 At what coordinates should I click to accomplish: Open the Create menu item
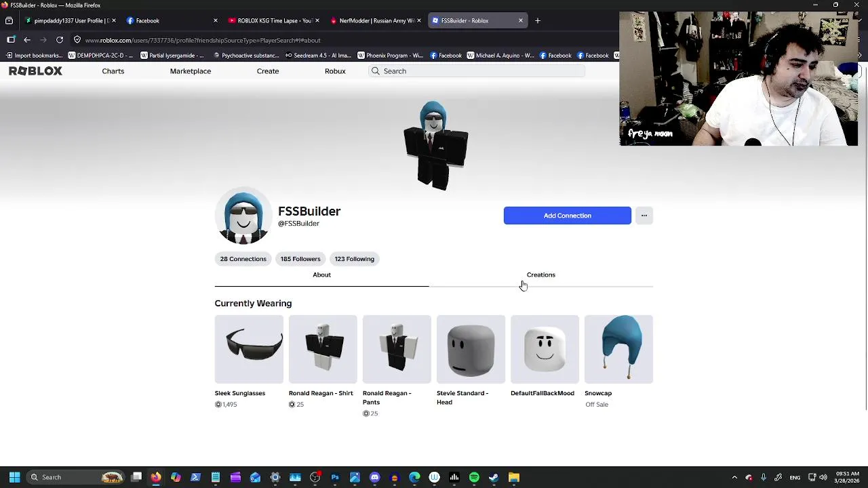[x=268, y=71]
